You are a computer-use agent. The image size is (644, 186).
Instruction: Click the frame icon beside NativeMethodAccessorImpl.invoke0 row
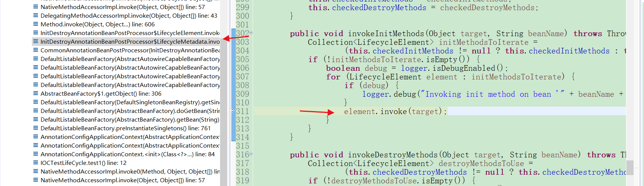pos(36,171)
